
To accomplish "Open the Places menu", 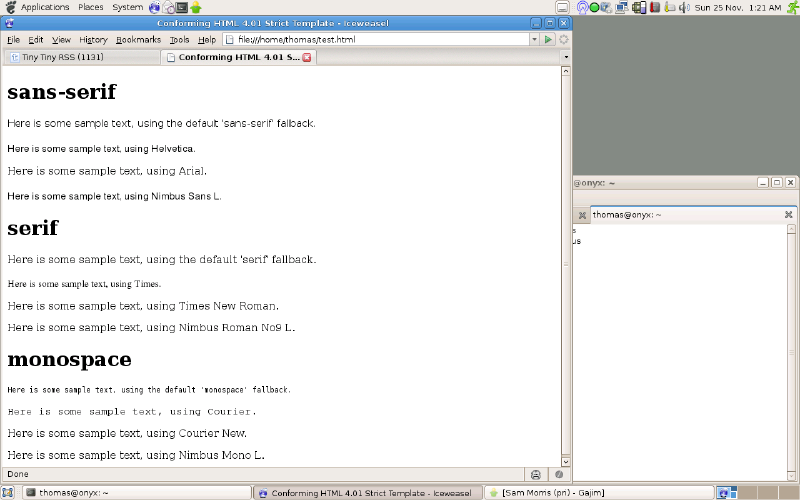I will 91,7.
